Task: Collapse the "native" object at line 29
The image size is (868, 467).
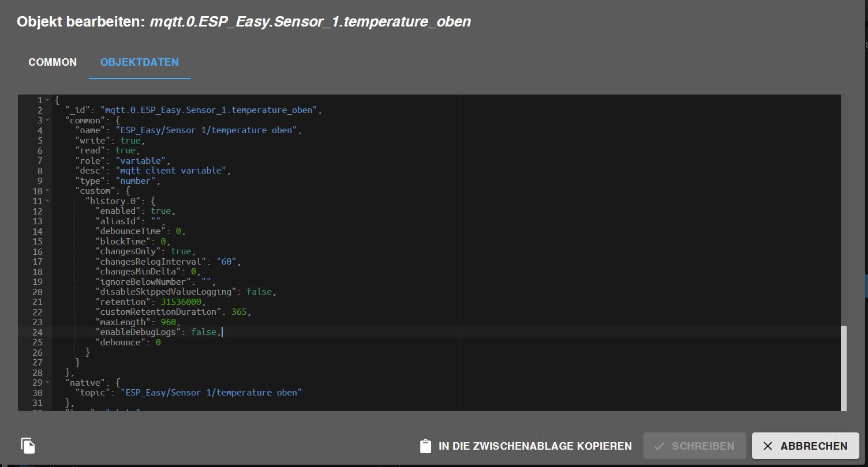Action: point(47,382)
